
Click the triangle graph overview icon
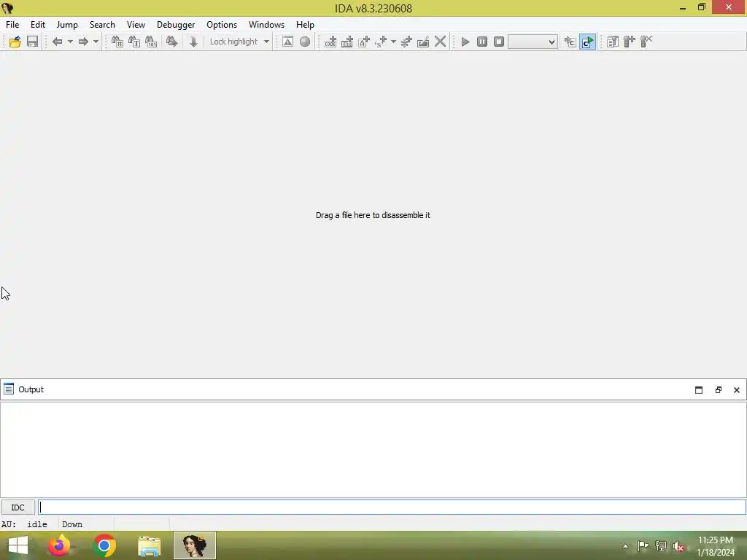click(x=287, y=42)
